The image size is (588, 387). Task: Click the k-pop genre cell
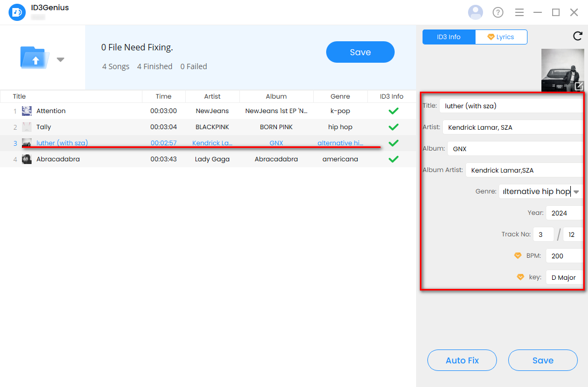click(x=340, y=111)
